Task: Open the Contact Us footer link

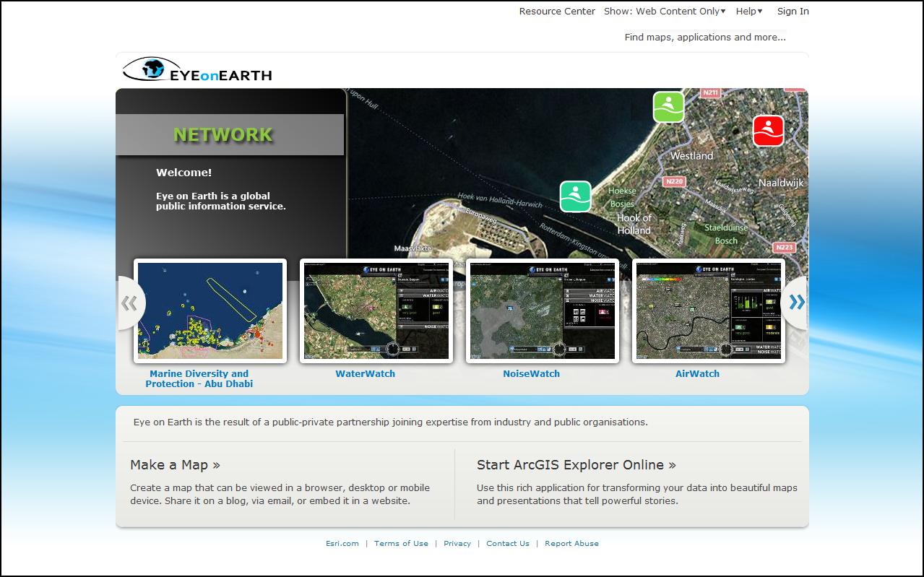Action: coord(508,544)
